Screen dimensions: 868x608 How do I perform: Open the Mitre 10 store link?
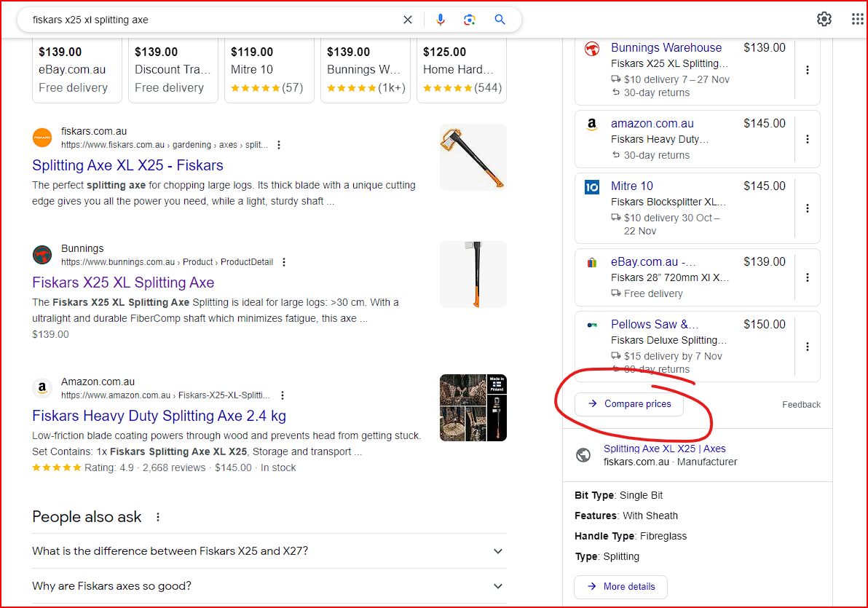[631, 186]
